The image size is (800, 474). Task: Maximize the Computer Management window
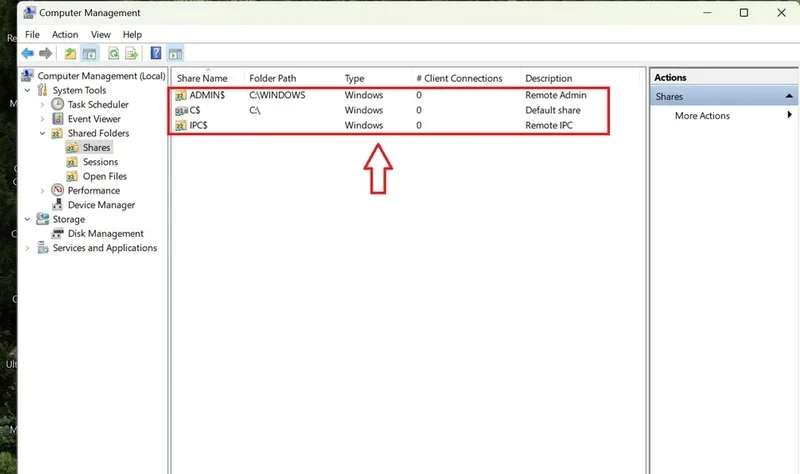click(x=744, y=13)
